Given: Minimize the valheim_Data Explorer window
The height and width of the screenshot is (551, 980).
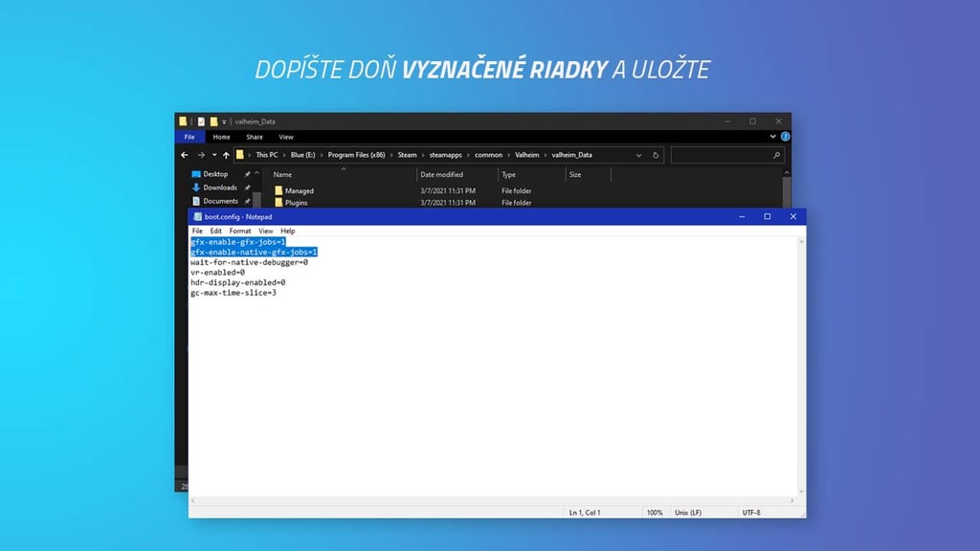Looking at the screenshot, I should coord(727,121).
